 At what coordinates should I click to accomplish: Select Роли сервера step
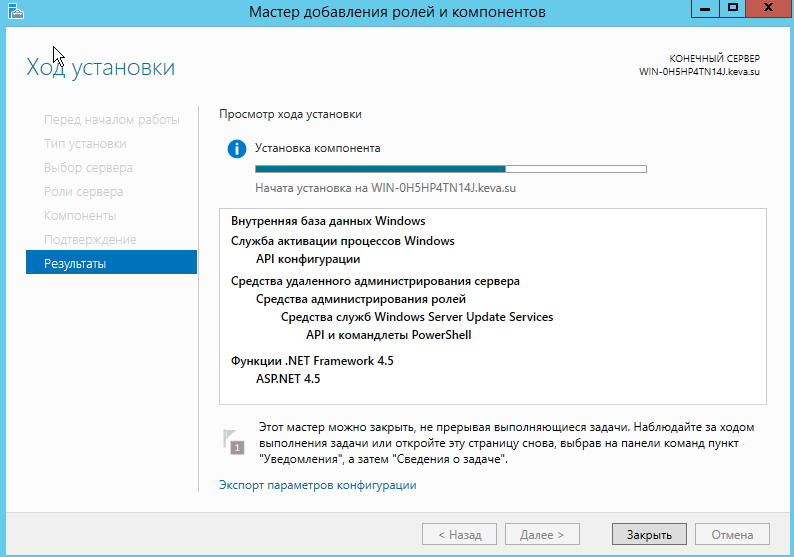click(x=84, y=192)
